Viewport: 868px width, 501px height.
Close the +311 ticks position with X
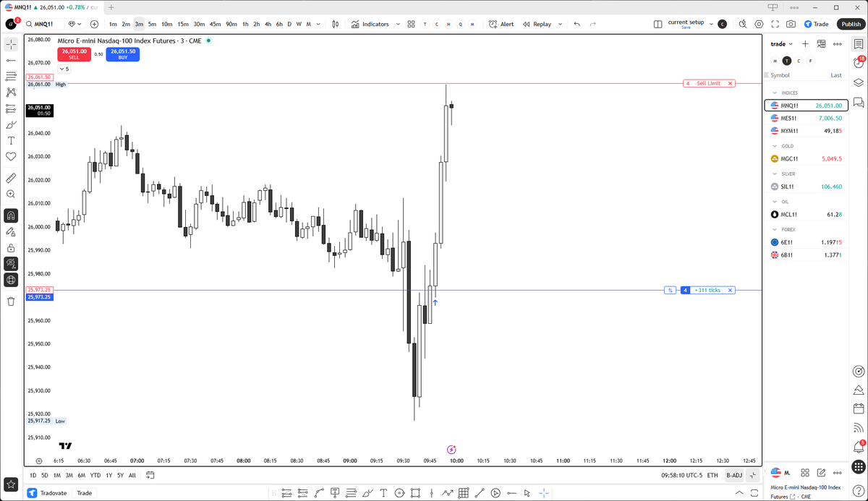(x=731, y=290)
